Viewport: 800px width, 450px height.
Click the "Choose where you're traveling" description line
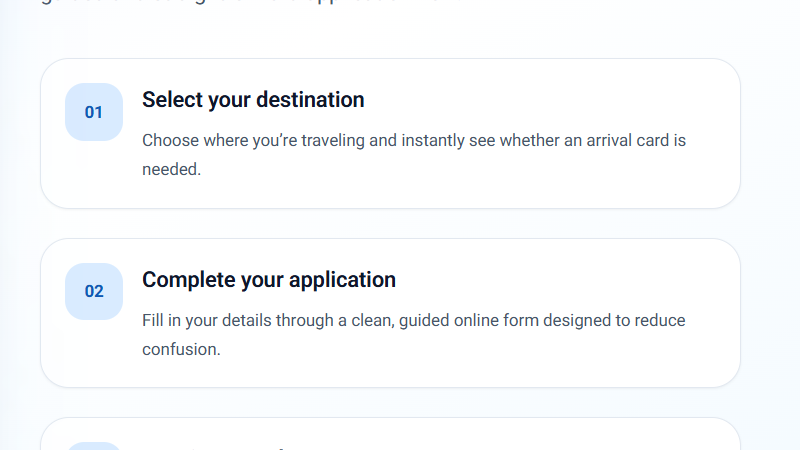click(x=414, y=140)
